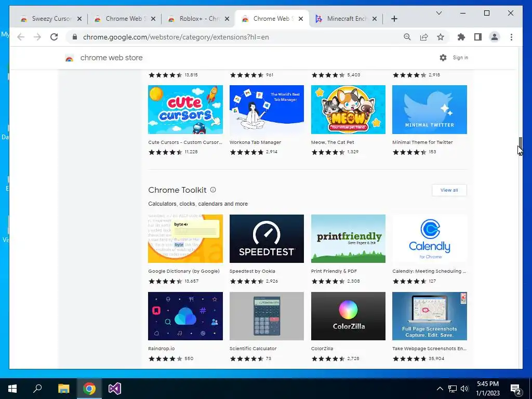Click the Meow, The Cat Pet title text

click(332, 142)
